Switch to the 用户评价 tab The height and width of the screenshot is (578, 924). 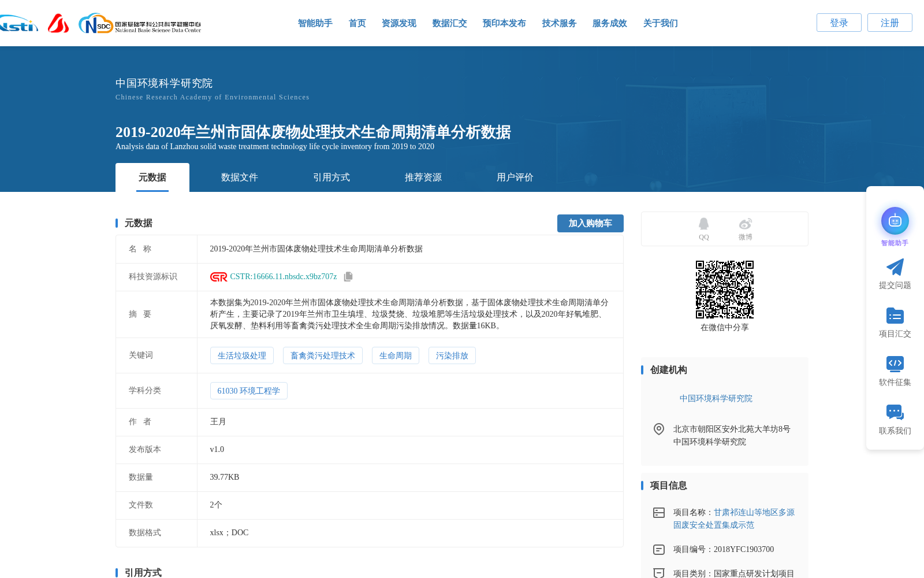[x=515, y=177]
